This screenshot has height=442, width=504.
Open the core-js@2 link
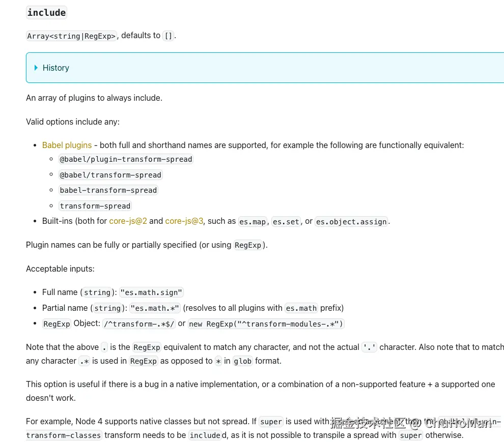pos(128,221)
